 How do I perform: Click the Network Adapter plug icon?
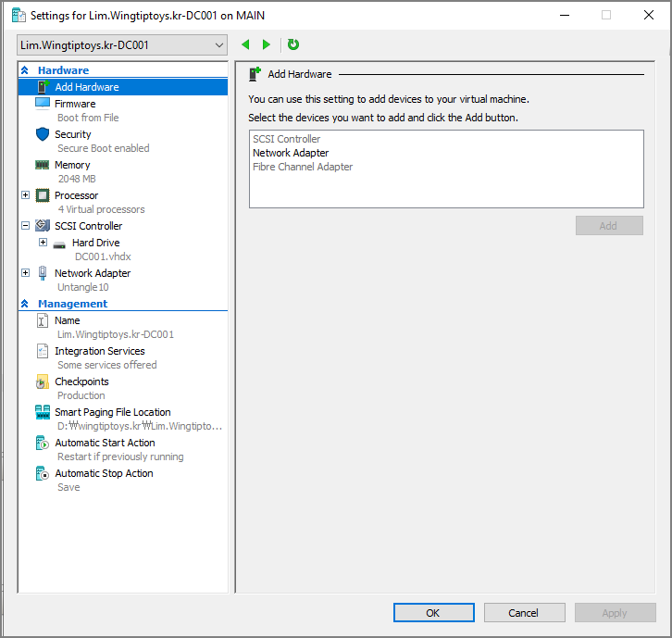pos(43,273)
